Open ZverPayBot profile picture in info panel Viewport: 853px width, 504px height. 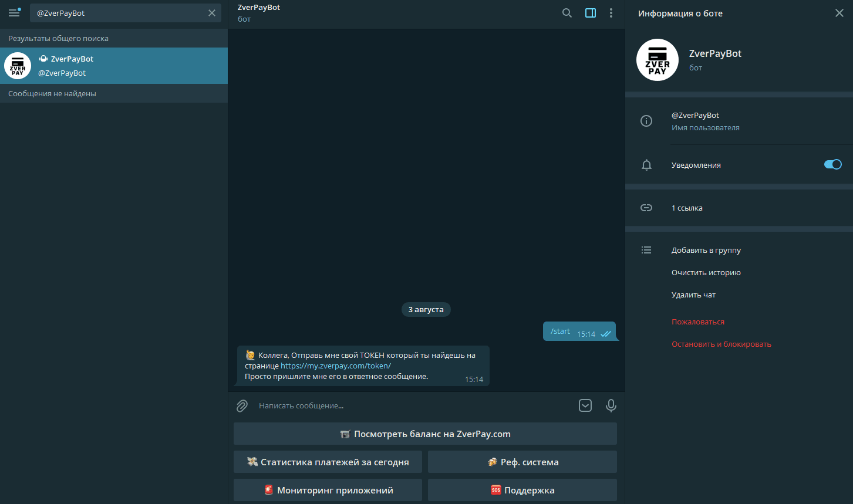point(658,60)
